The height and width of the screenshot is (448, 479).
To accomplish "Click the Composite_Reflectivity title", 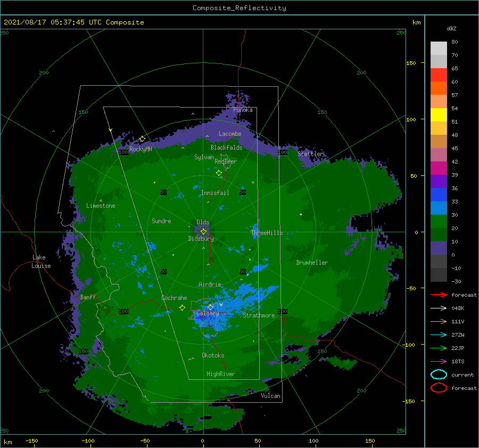I will [240, 8].
